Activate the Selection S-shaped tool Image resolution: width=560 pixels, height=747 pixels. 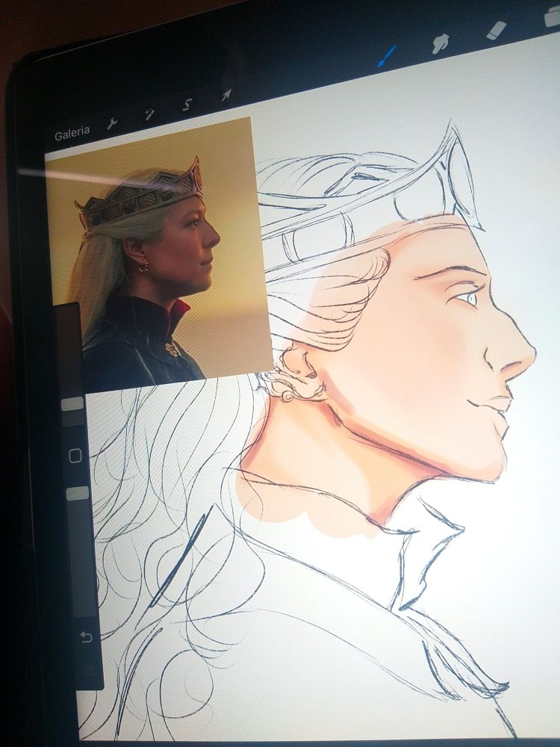pyautogui.click(x=187, y=105)
